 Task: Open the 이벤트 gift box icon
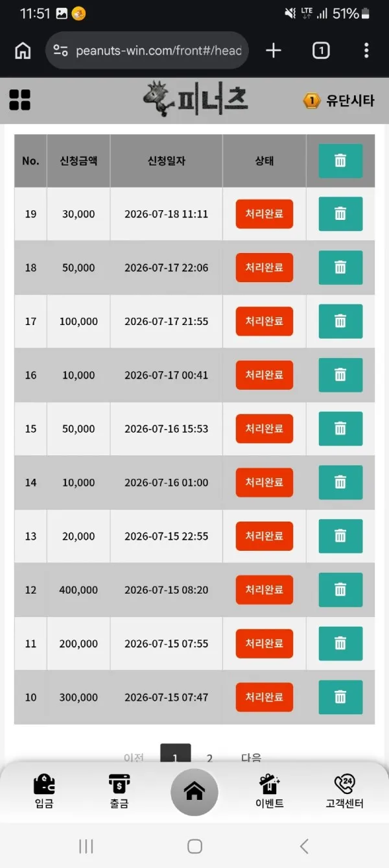click(x=269, y=784)
